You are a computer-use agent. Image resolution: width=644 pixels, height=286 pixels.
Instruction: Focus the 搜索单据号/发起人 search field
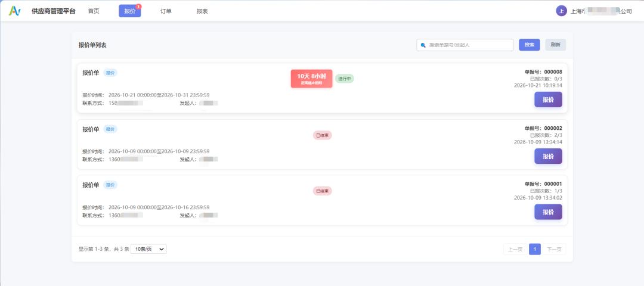click(465, 45)
